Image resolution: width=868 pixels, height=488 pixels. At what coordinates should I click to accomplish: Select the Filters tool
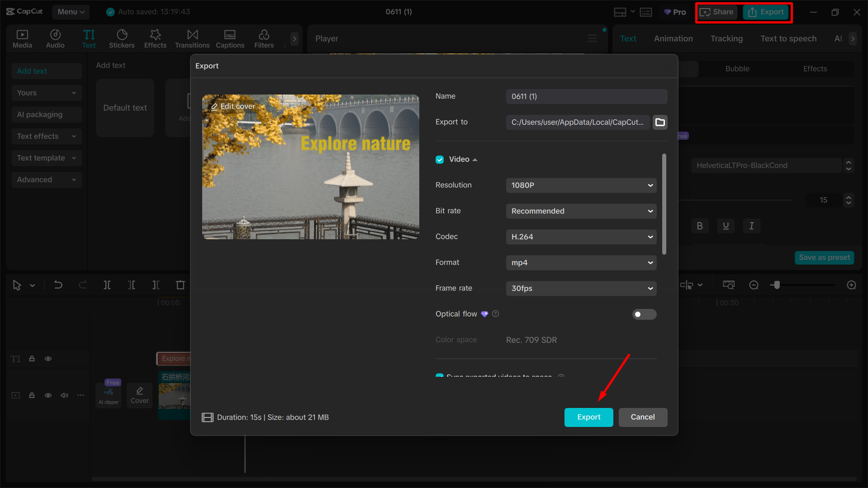264,38
